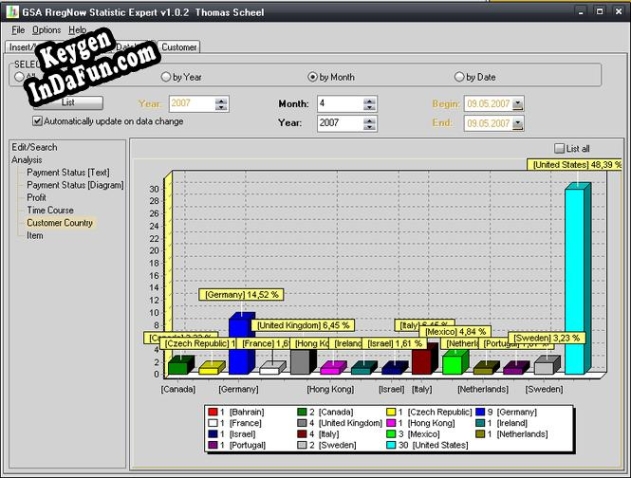Click the gray United Kingdom bar
Image resolution: width=631 pixels, height=478 pixels.
click(300, 361)
